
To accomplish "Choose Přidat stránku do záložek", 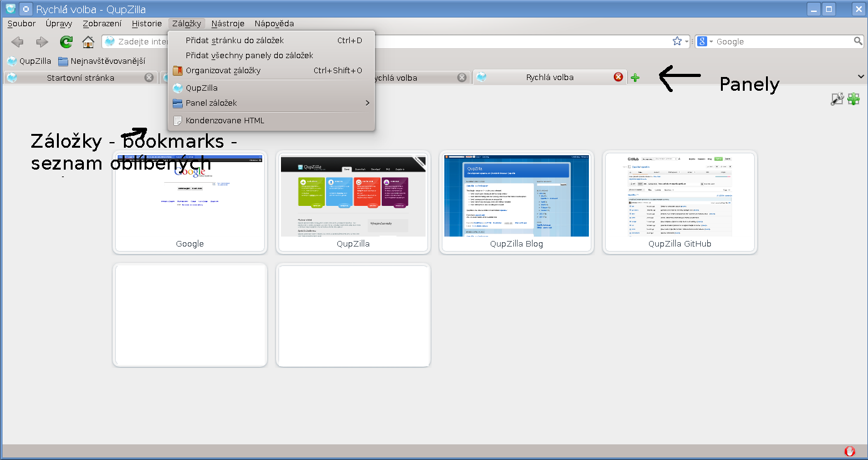I will (271, 41).
